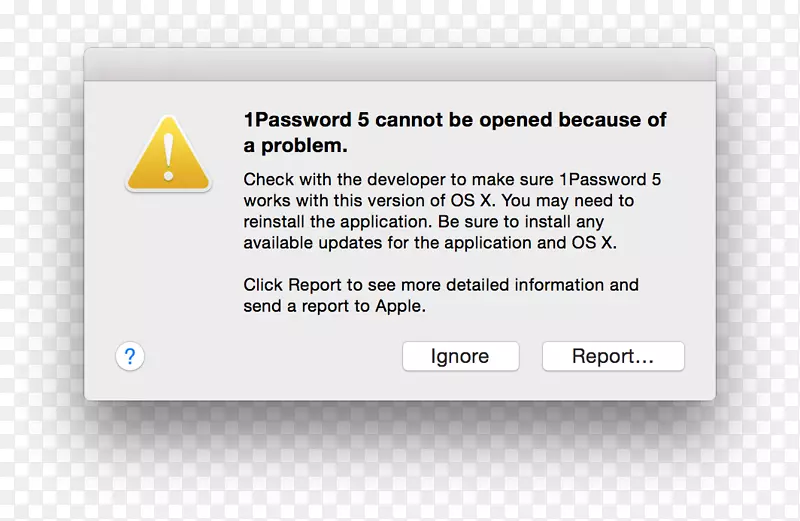Send crash details using Report… button
Image resolution: width=800 pixels, height=521 pixels.
point(613,356)
